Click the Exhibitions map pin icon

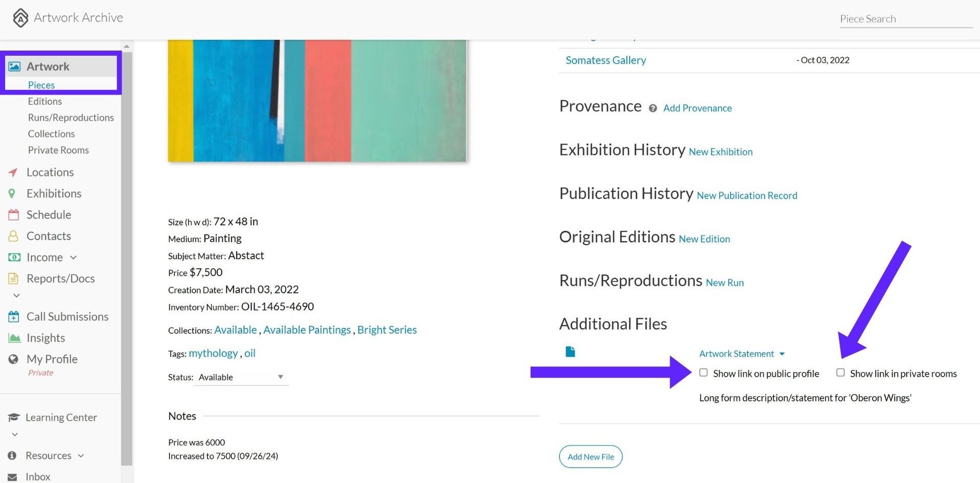[x=12, y=194]
